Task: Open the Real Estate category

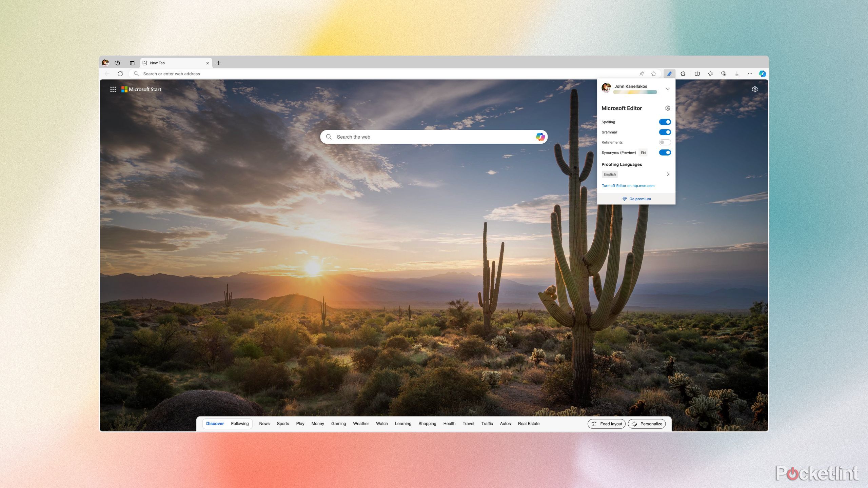Action: [529, 424]
